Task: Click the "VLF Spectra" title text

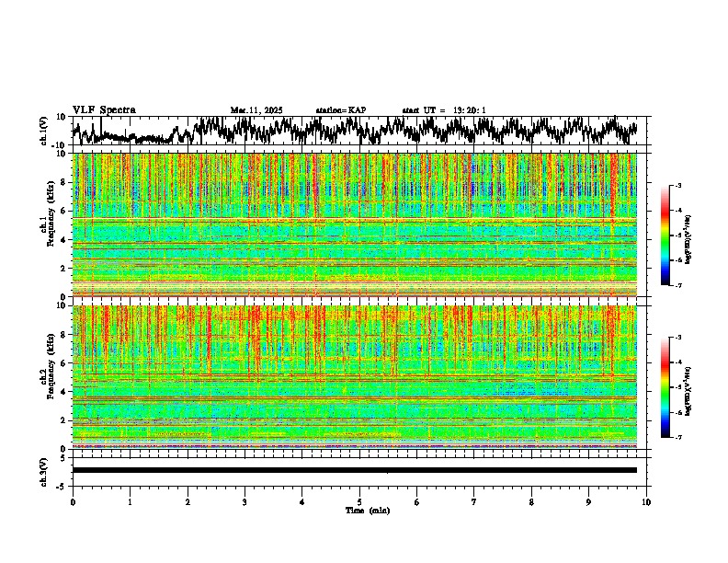Action: pyautogui.click(x=104, y=110)
